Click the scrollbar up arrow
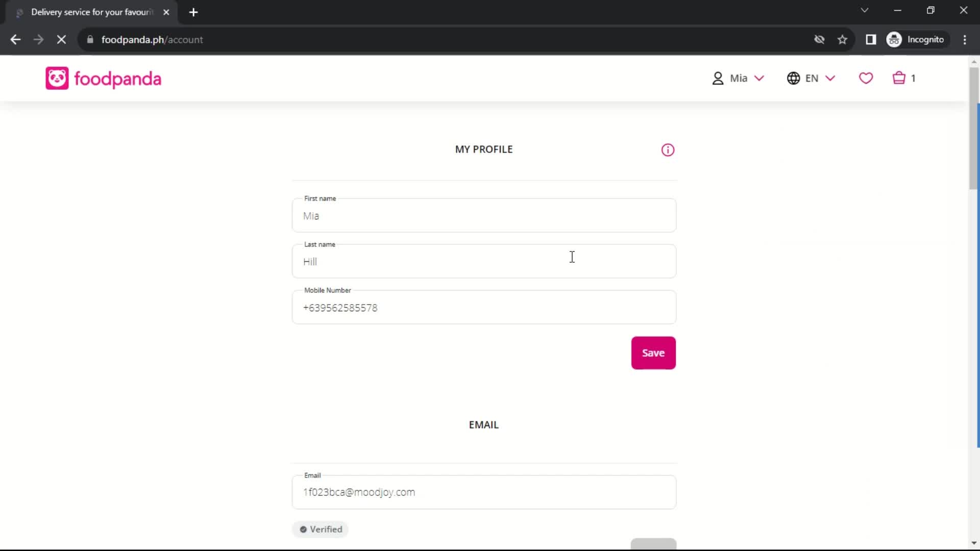The width and height of the screenshot is (980, 551). coord(974,62)
